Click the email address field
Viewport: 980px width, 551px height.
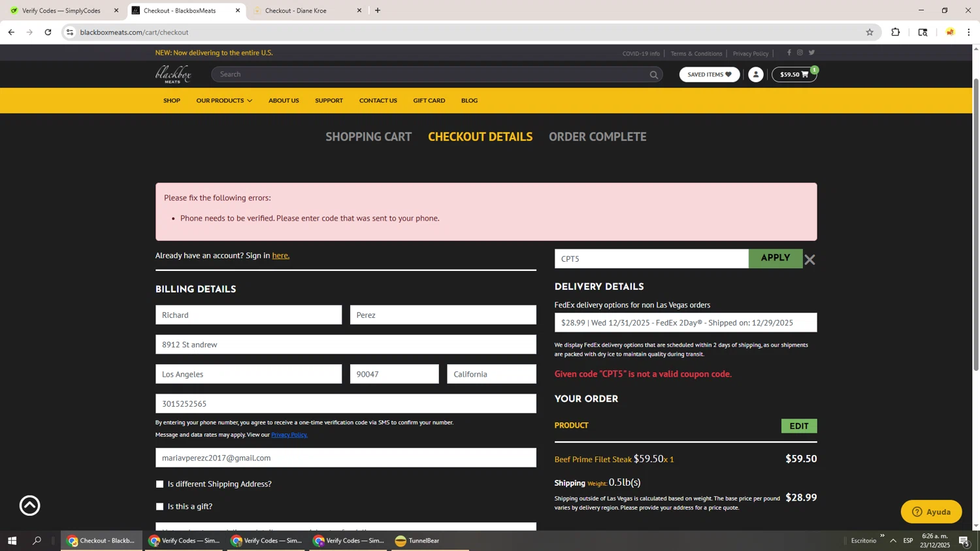click(x=346, y=458)
